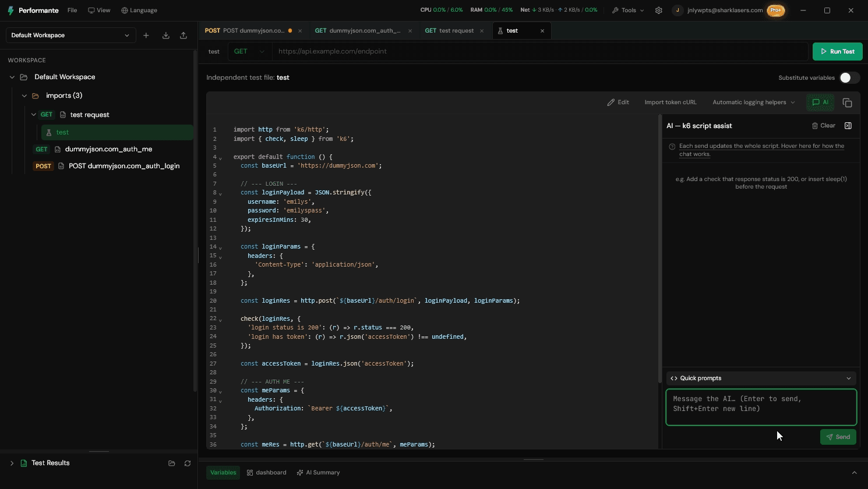Click the URL input field

540,51
